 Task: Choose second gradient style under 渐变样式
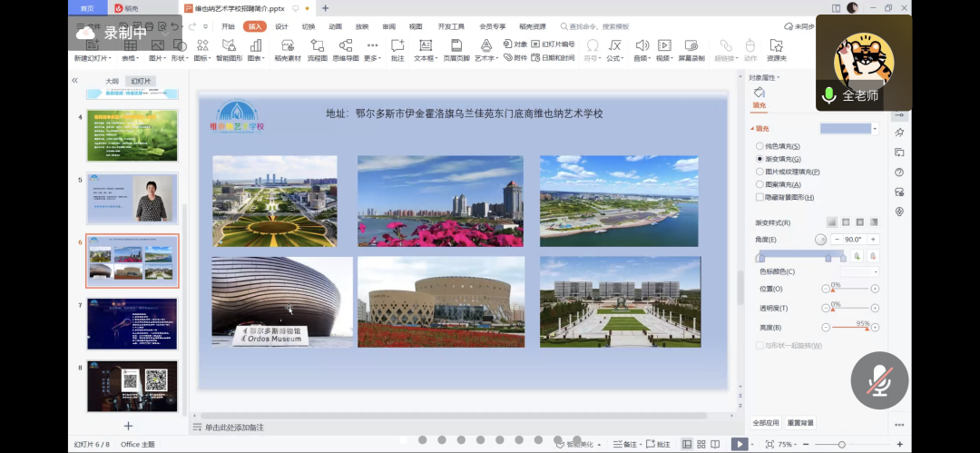846,222
